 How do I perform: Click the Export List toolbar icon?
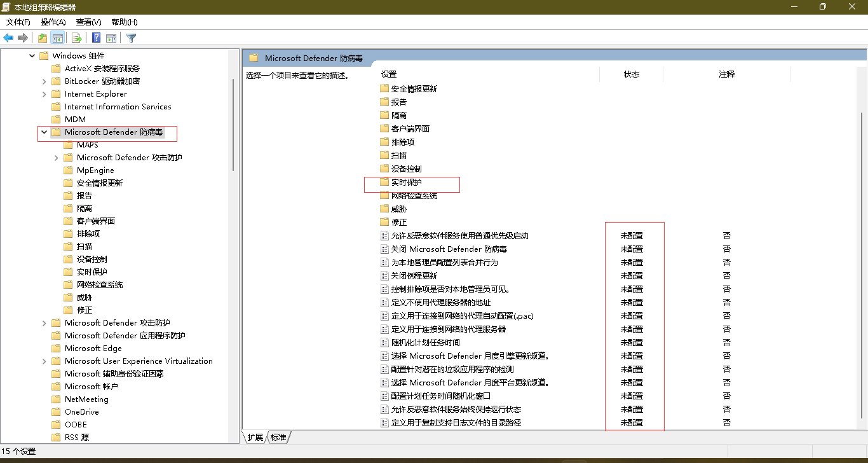76,38
